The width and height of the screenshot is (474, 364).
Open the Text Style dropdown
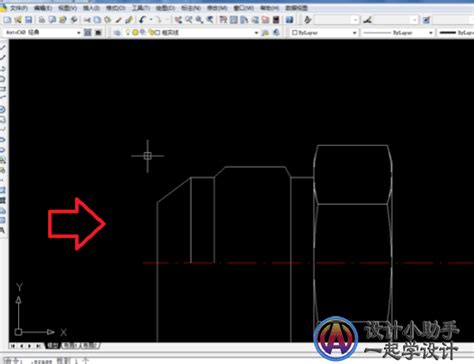[356, 20]
